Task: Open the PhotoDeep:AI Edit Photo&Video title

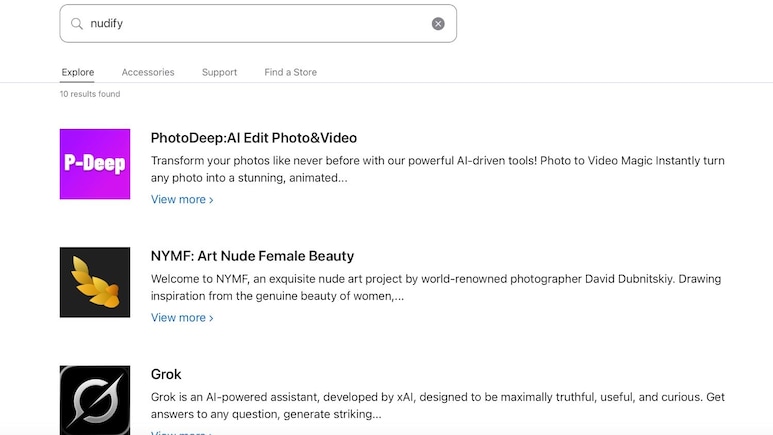Action: coord(254,138)
